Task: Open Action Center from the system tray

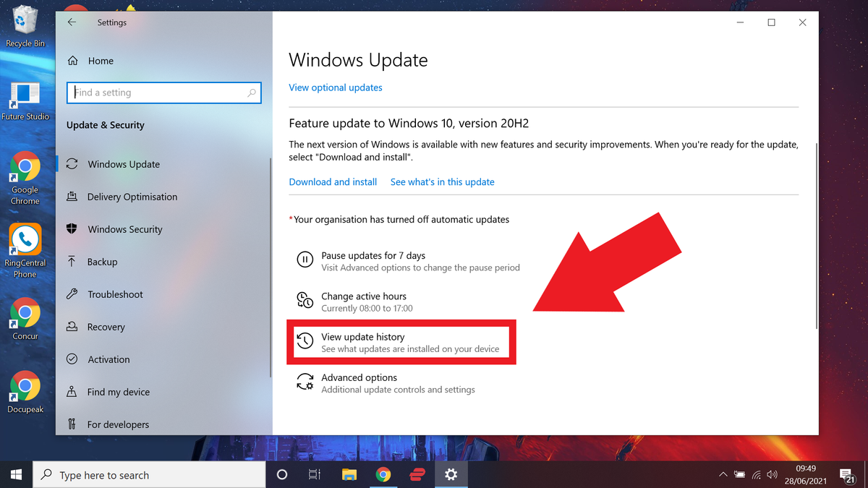Action: tap(846, 475)
